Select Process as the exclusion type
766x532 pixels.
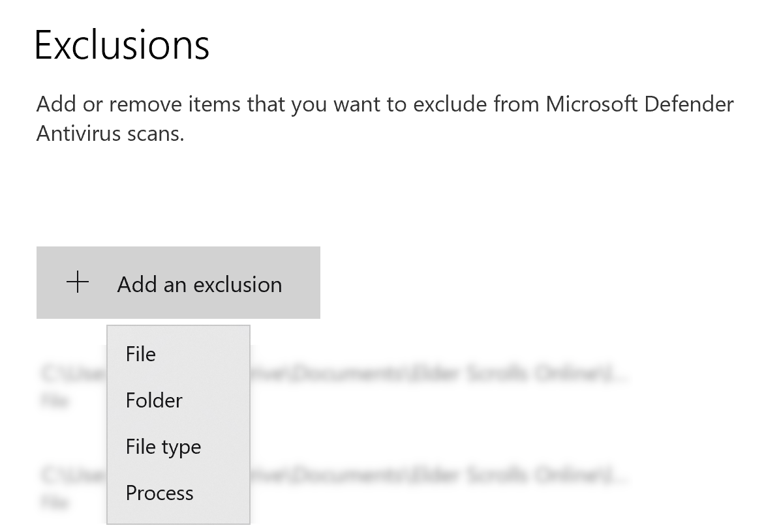pyautogui.click(x=159, y=493)
